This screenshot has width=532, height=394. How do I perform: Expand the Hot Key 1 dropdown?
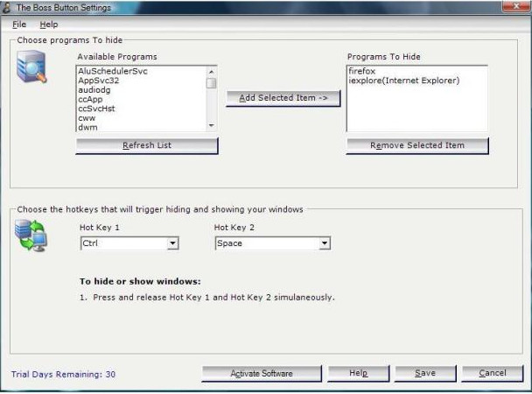(x=172, y=243)
